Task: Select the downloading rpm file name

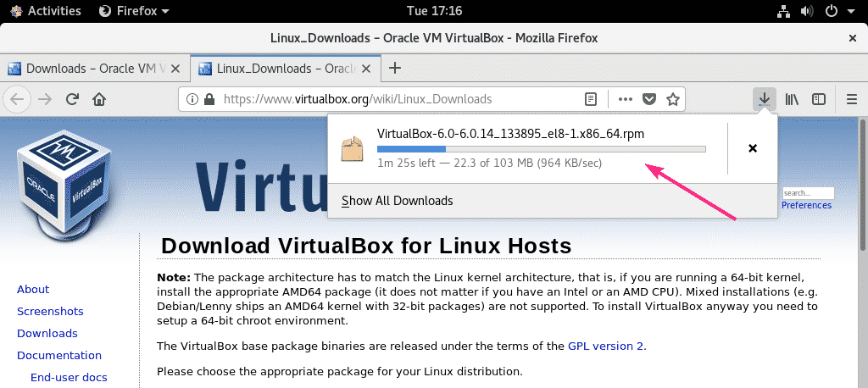Action: tap(510, 134)
